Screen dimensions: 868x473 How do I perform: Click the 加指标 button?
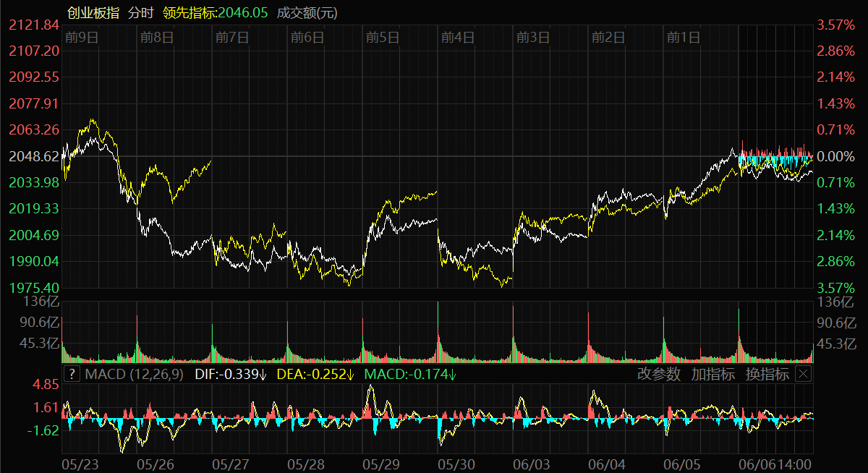tap(713, 374)
